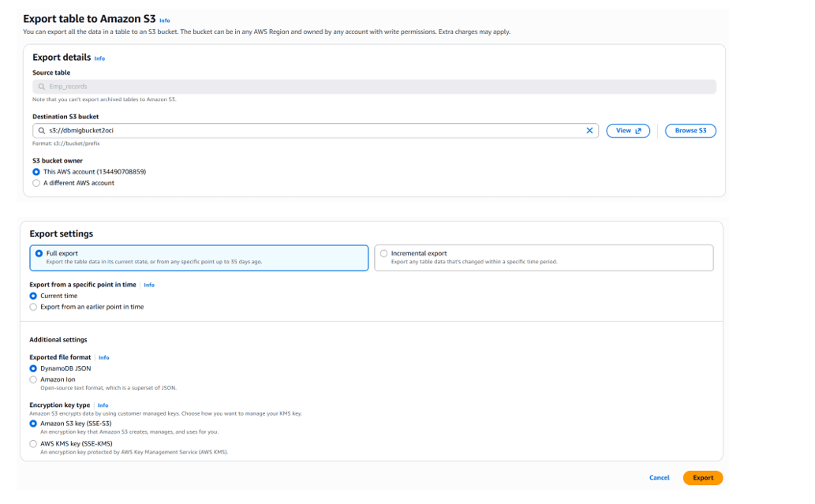Click the 'S3 bucket owner' label
This screenshot has width=815, height=504.
[58, 161]
